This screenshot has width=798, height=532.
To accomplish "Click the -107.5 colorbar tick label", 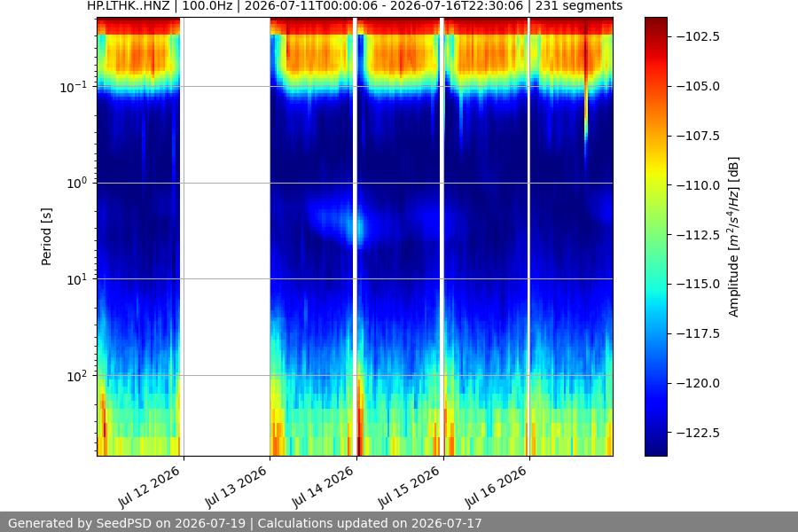I will [x=699, y=136].
